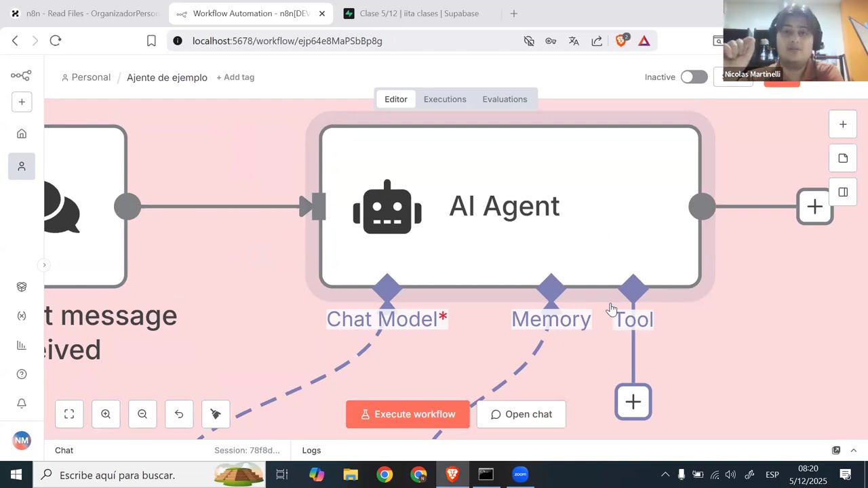
Task: Open the notifications bell icon in sidebar
Action: pyautogui.click(x=22, y=403)
